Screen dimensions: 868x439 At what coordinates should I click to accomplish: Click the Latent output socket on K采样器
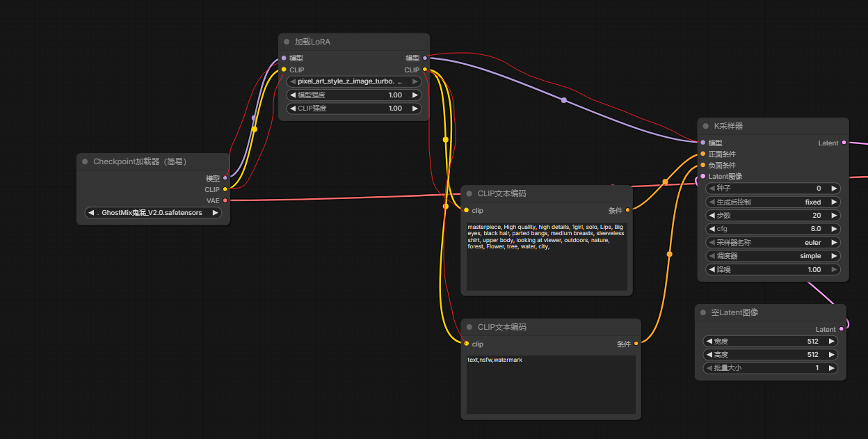click(844, 143)
